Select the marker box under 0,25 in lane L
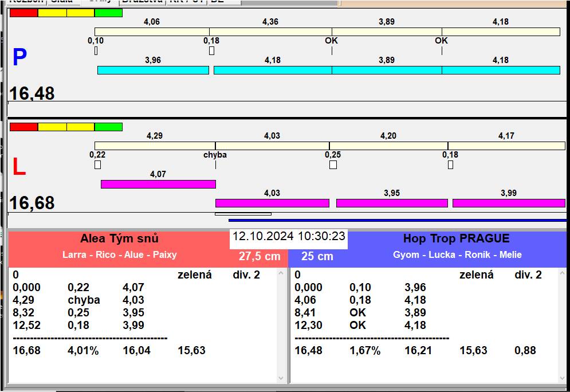 click(333, 165)
